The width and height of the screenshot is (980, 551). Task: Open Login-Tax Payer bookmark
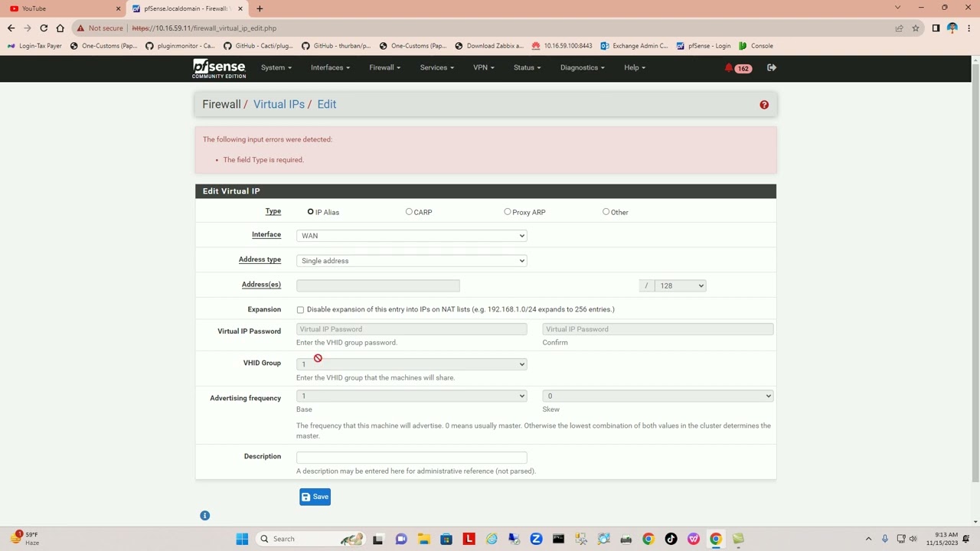[x=34, y=46]
